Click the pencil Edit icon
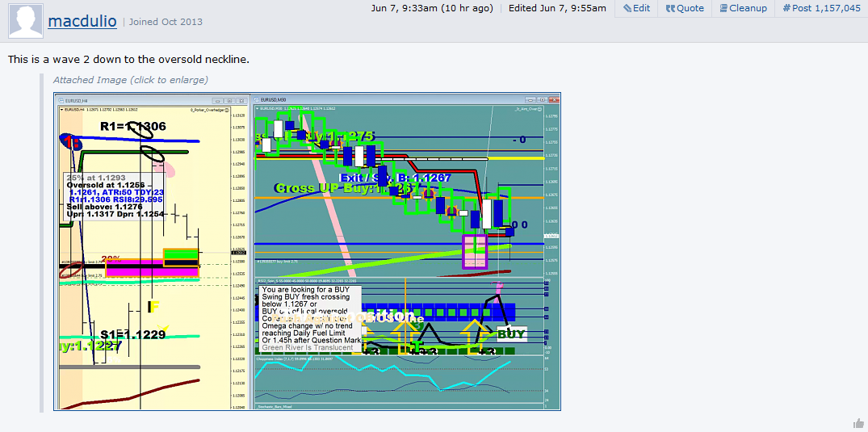Screen dimensions: 868x432 pyautogui.click(x=627, y=8)
